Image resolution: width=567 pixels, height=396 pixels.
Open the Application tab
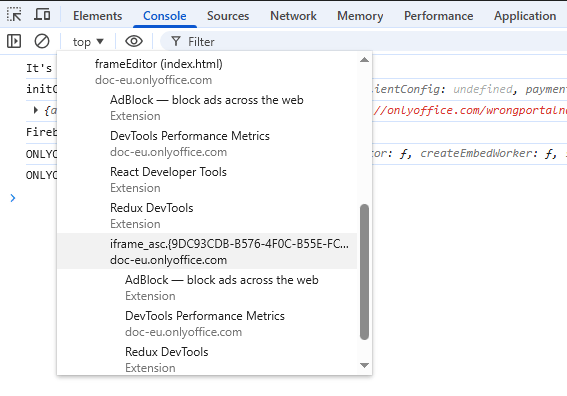(525, 16)
